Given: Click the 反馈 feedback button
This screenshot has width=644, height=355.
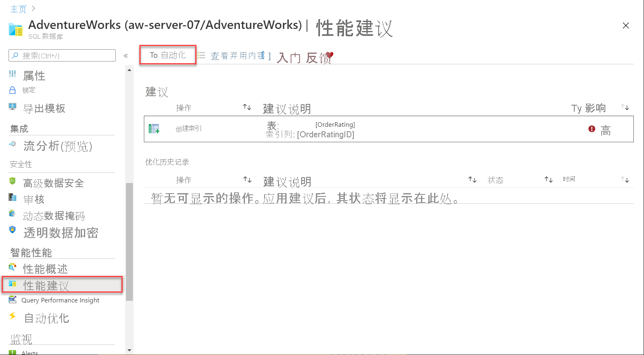Looking at the screenshot, I should click(x=319, y=57).
